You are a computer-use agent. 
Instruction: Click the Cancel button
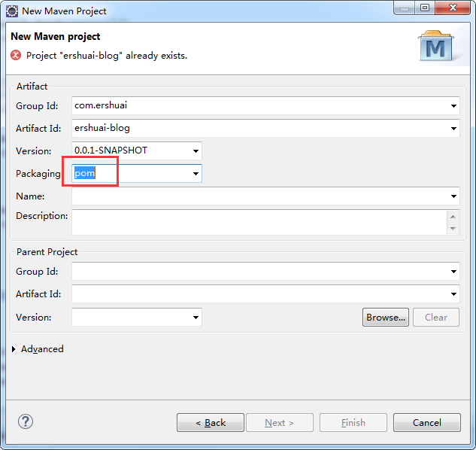tap(427, 422)
